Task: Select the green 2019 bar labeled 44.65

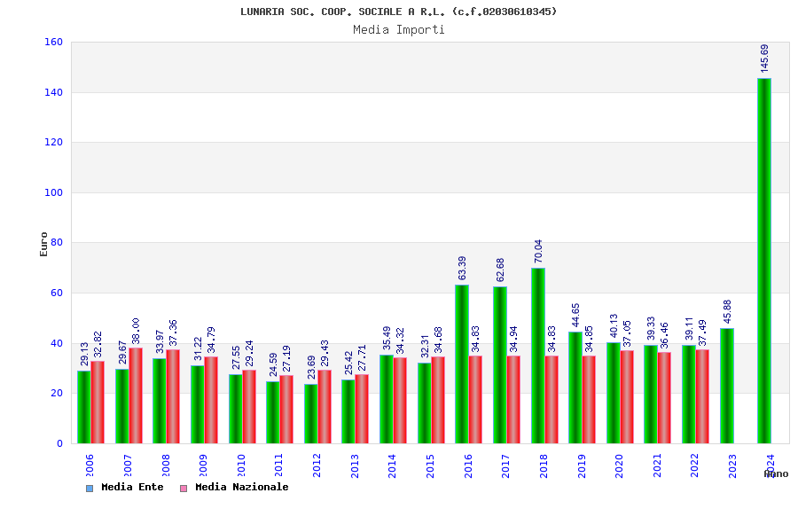Action: pos(575,387)
